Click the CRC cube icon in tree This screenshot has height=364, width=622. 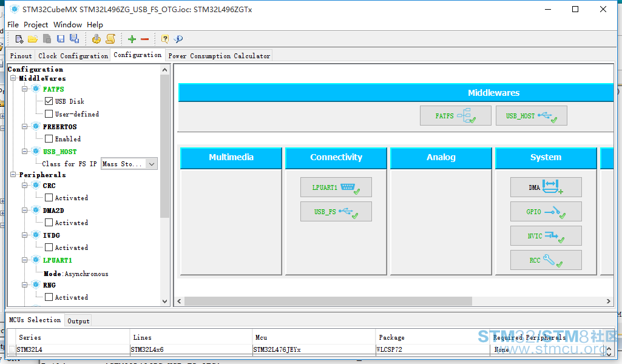point(36,185)
